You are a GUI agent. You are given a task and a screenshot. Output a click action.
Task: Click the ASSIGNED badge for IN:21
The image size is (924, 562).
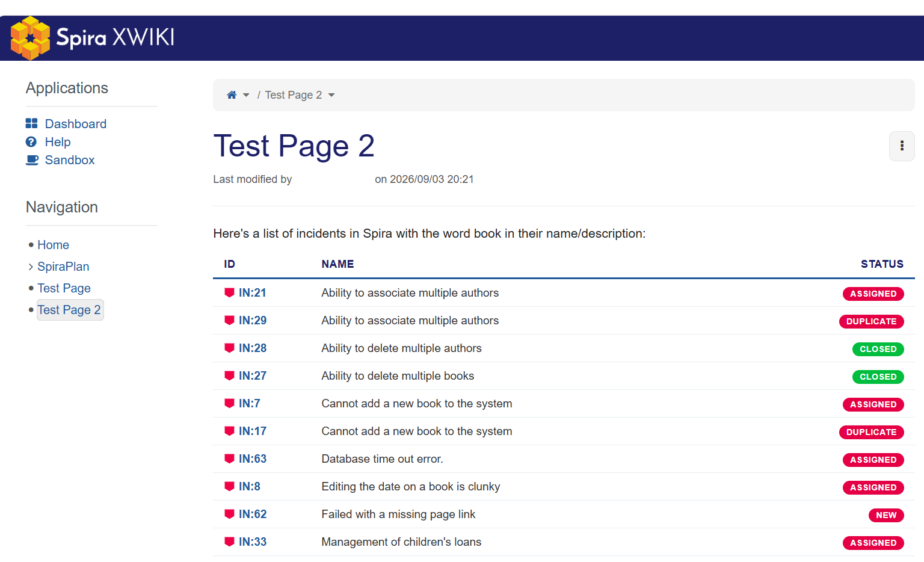[x=873, y=294]
